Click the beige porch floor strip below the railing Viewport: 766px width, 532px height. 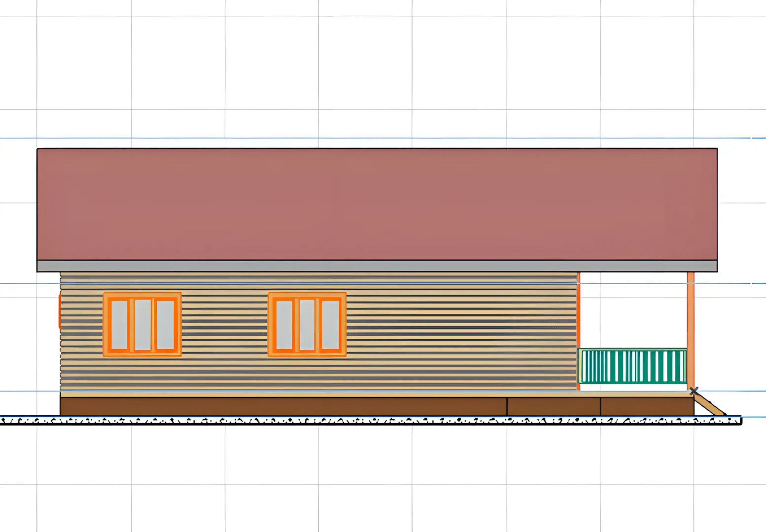click(x=633, y=394)
